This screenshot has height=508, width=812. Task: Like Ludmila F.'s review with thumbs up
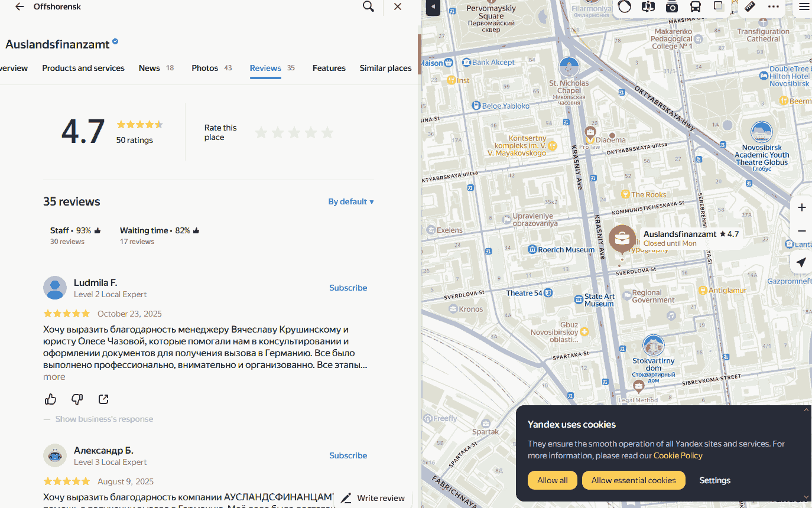coord(51,399)
